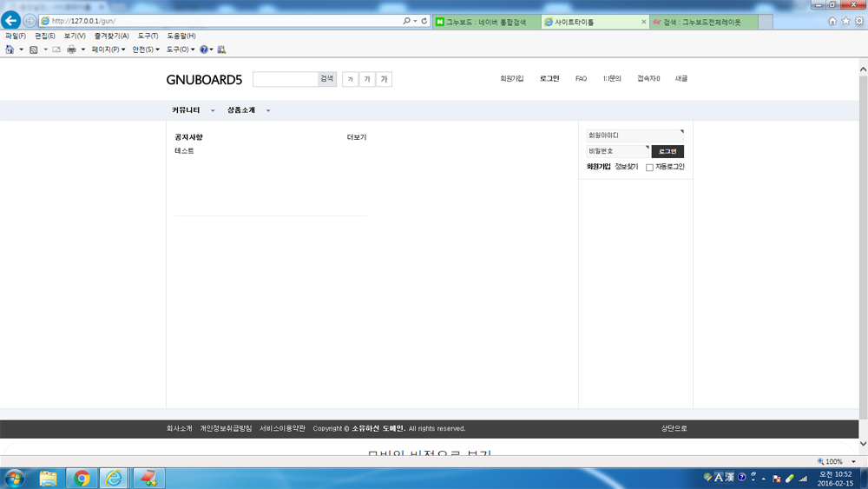Image resolution: width=868 pixels, height=489 pixels.
Task: Click the dark 로그인 button in login box
Action: point(667,151)
